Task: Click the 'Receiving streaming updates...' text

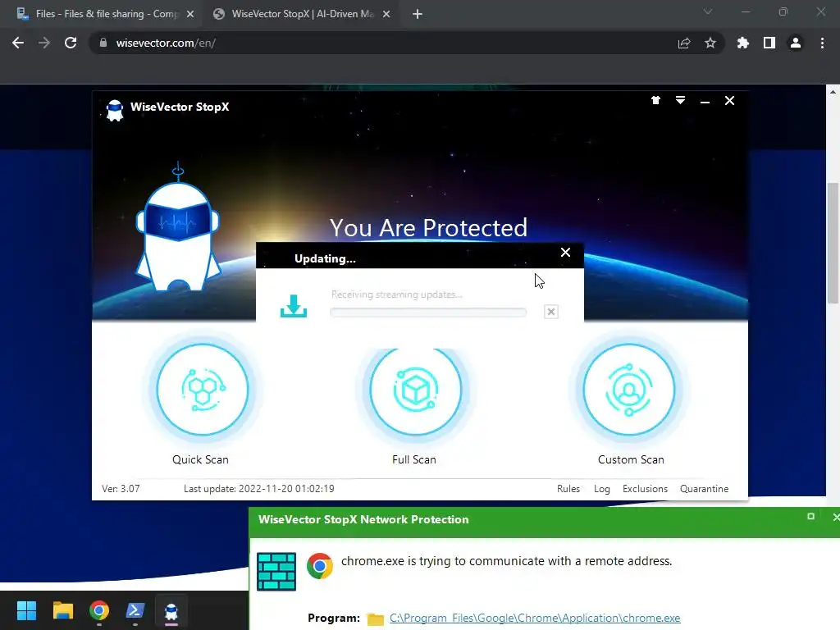Action: click(396, 294)
